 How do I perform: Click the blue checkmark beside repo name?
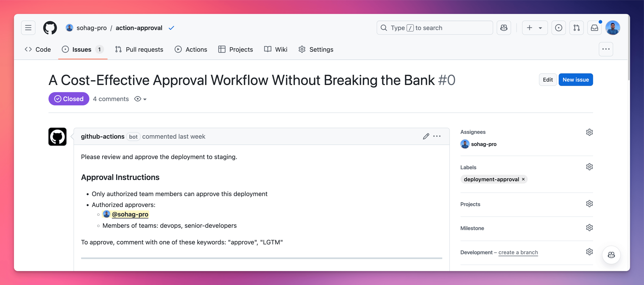click(171, 28)
